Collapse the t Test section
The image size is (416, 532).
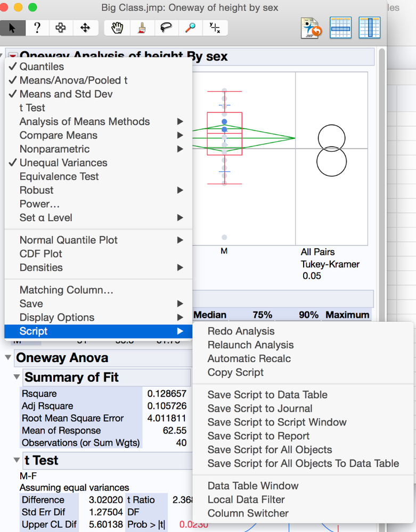[x=17, y=460]
